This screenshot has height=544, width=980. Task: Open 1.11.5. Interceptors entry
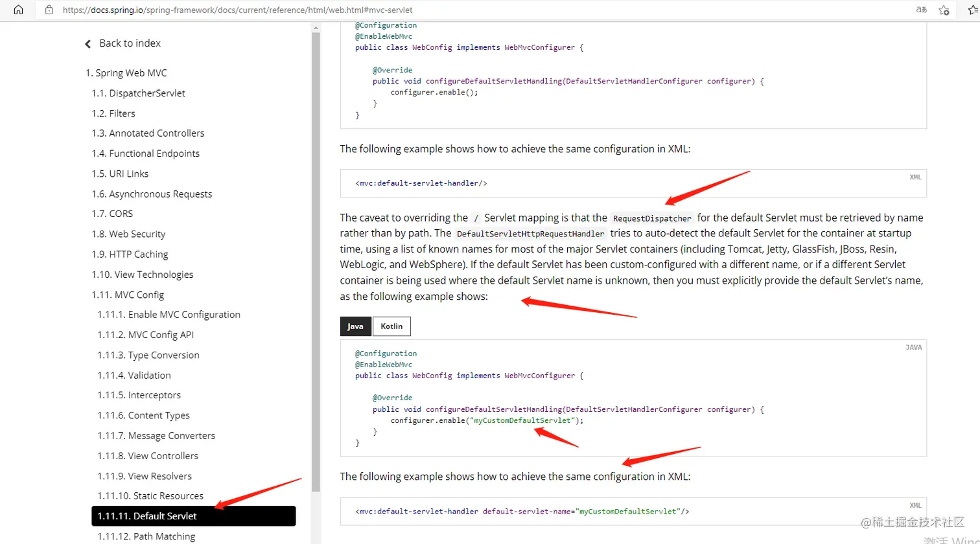point(139,395)
